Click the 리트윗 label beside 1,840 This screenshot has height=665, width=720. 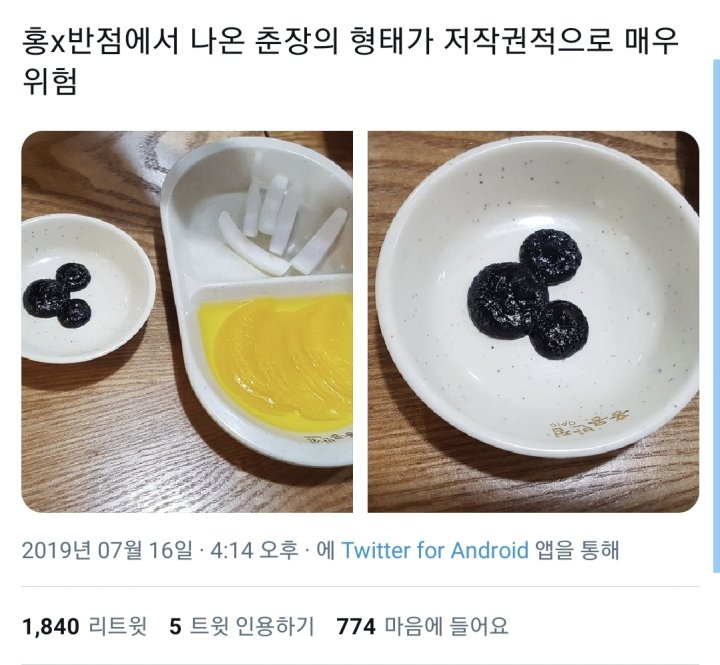pyautogui.click(x=118, y=626)
